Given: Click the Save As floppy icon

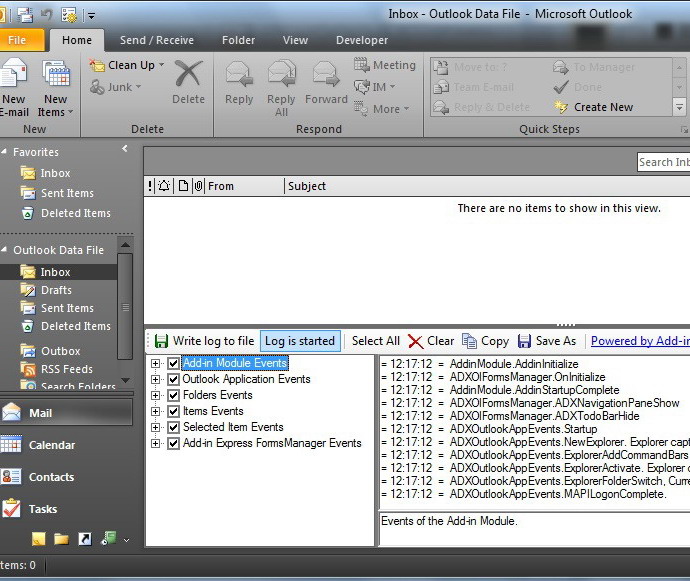Looking at the screenshot, I should 524,341.
